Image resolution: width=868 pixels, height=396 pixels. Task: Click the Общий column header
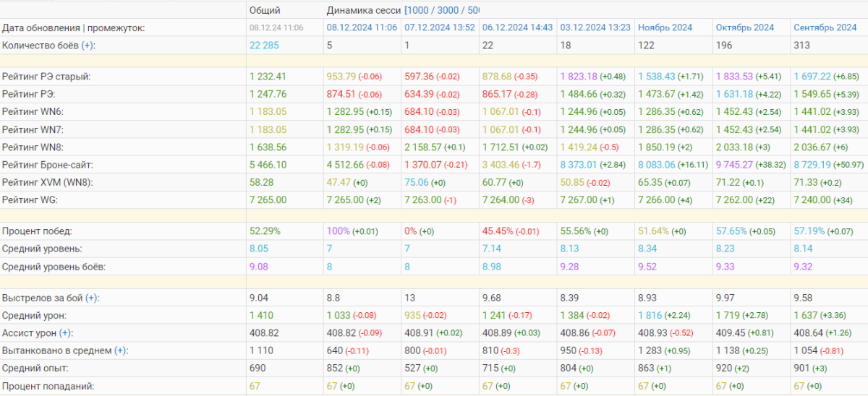(x=265, y=10)
